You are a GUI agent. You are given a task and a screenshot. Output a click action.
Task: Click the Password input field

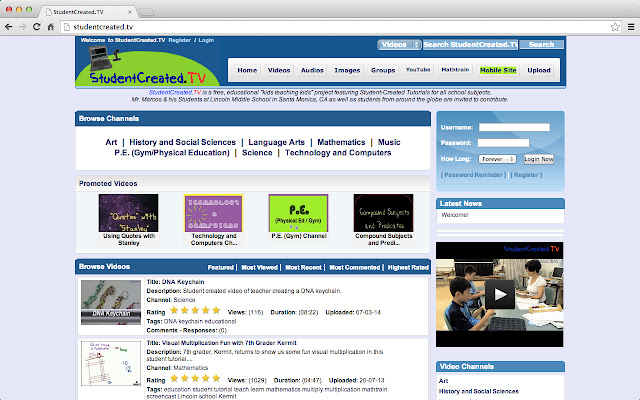point(504,142)
